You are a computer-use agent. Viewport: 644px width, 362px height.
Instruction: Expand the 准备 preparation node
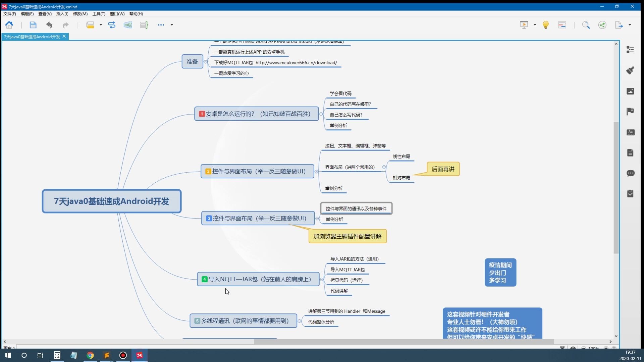pos(205,61)
